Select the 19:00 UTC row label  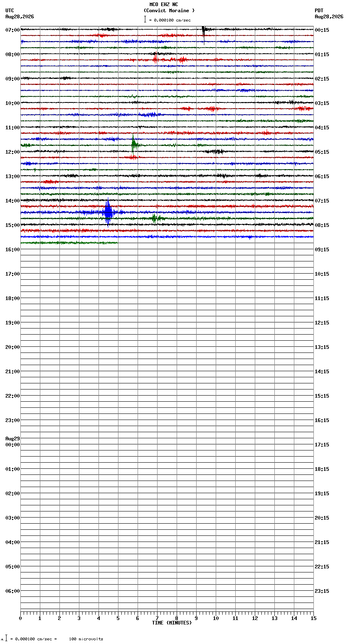tap(13, 322)
